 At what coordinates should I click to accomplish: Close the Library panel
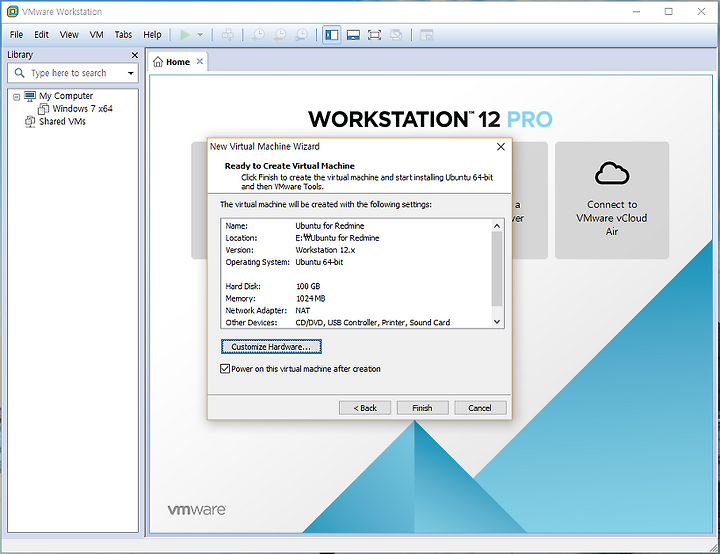point(135,55)
